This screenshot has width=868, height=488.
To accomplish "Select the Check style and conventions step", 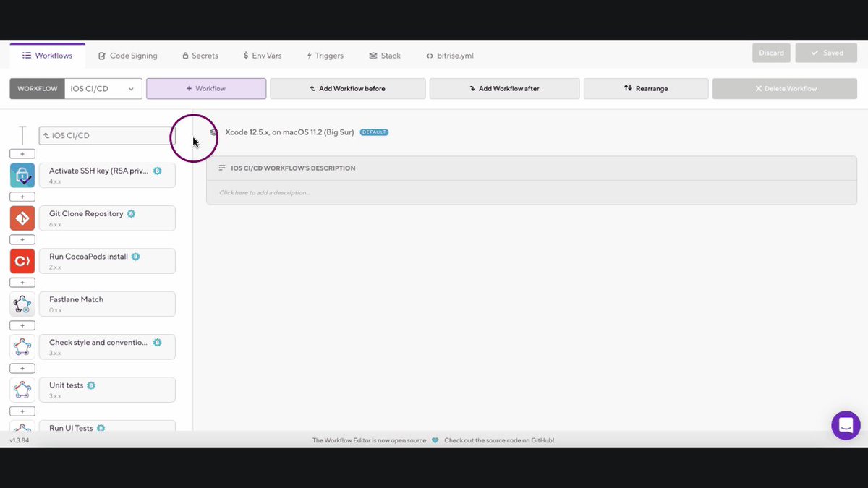I will pos(107,347).
